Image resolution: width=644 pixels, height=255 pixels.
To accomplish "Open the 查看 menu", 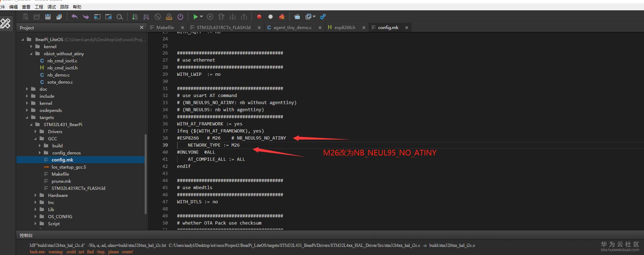I will click(x=26, y=7).
